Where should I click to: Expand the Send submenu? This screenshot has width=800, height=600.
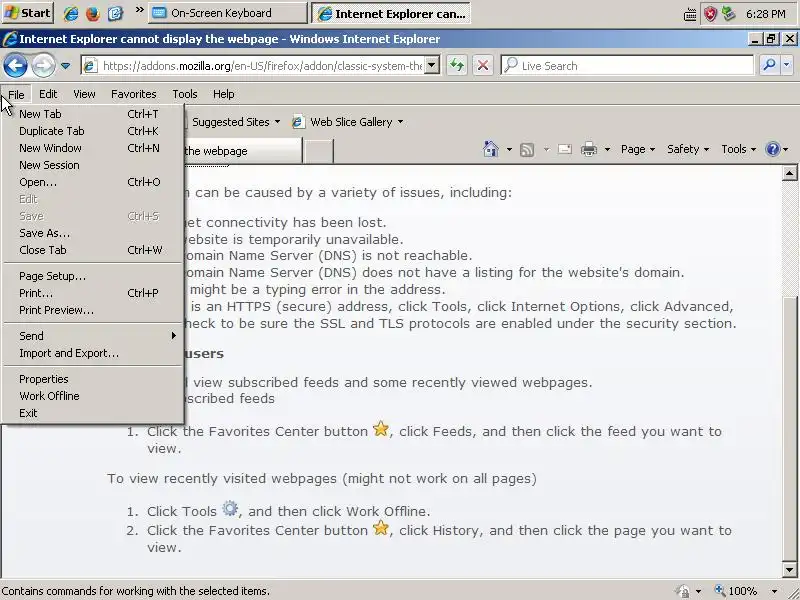coord(92,336)
